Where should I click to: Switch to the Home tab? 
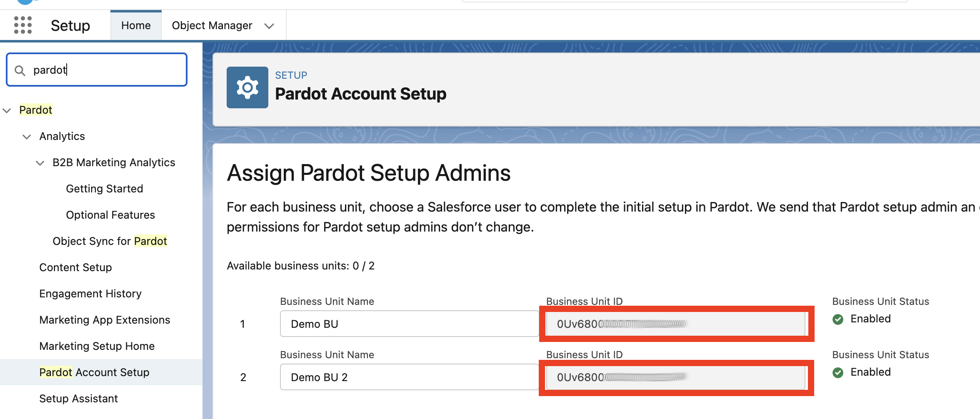(135, 25)
